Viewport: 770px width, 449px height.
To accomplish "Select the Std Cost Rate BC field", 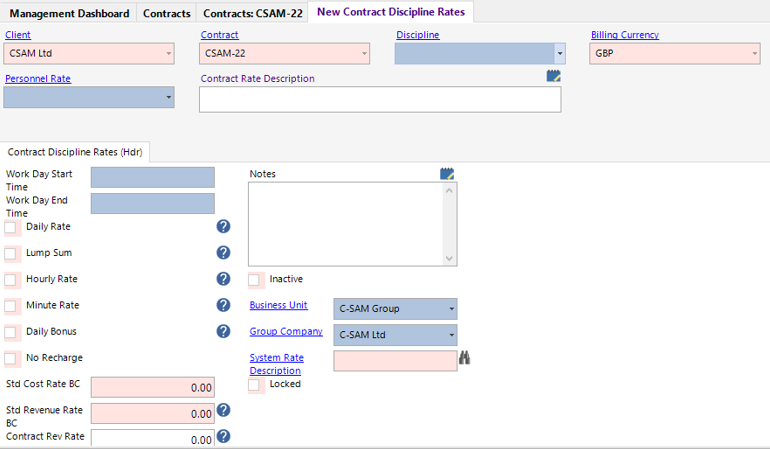I will [153, 388].
